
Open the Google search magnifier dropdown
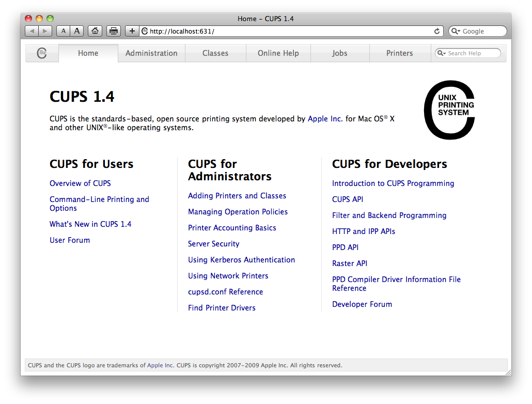coord(456,31)
